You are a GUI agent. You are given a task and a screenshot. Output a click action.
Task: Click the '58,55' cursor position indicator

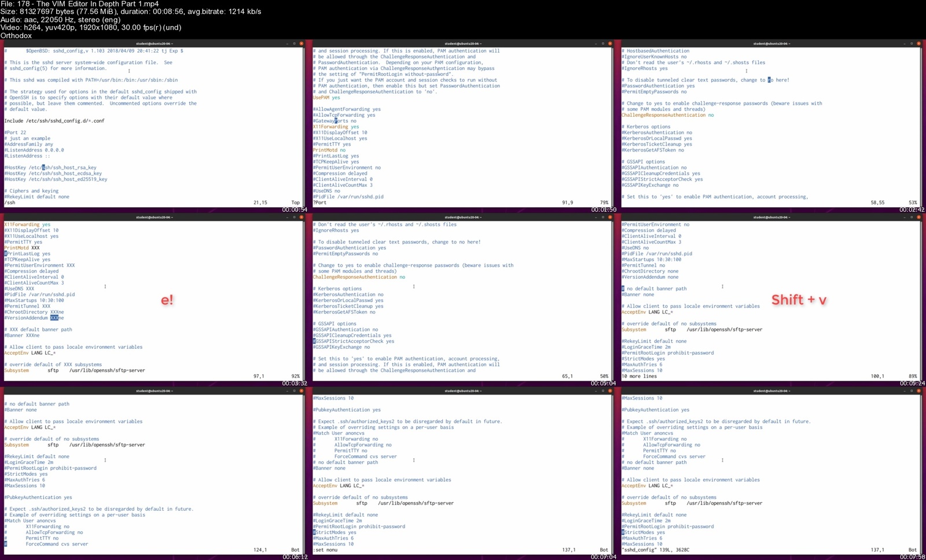pyautogui.click(x=877, y=202)
